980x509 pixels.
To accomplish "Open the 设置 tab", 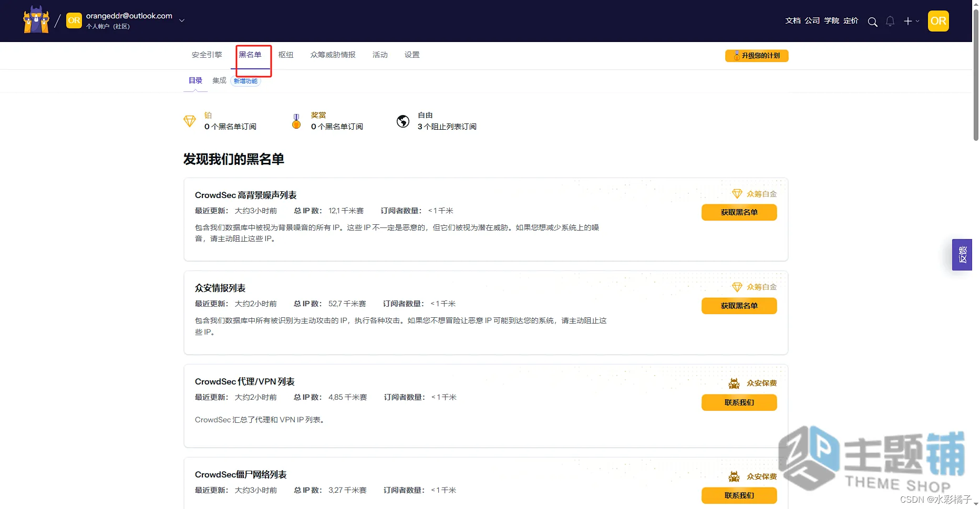I will (412, 55).
